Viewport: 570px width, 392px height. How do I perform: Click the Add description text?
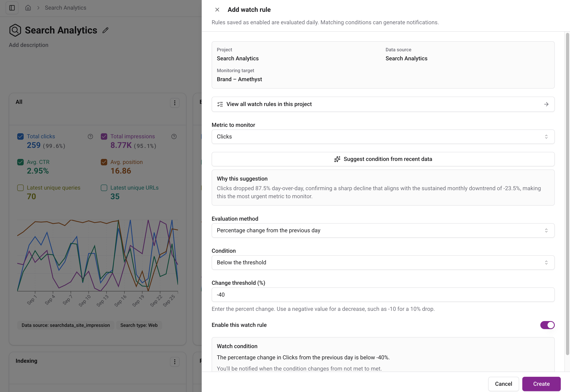coord(28,45)
